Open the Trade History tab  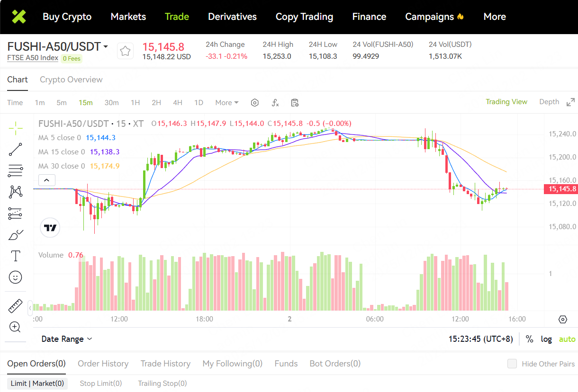point(165,364)
